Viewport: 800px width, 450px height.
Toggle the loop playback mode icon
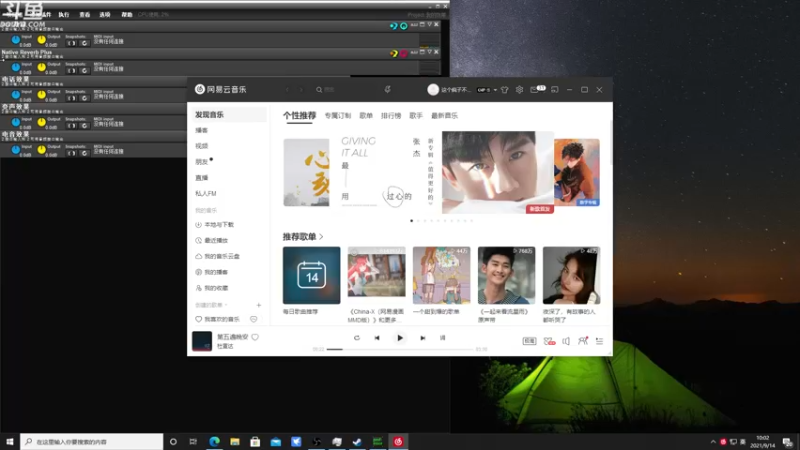[357, 338]
